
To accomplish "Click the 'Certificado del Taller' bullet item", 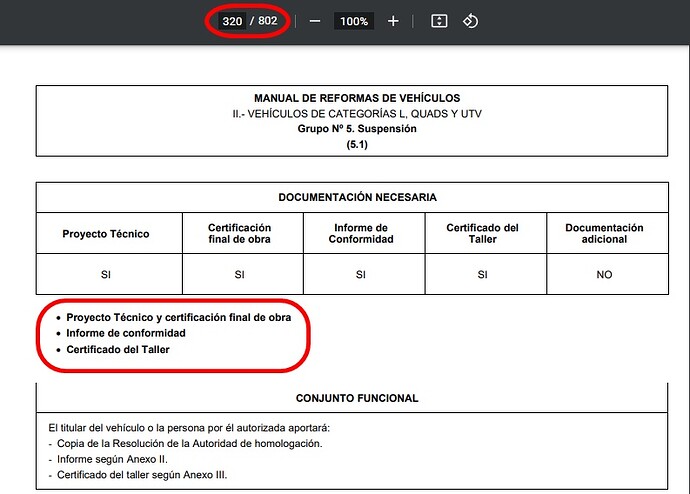I will tap(118, 350).
